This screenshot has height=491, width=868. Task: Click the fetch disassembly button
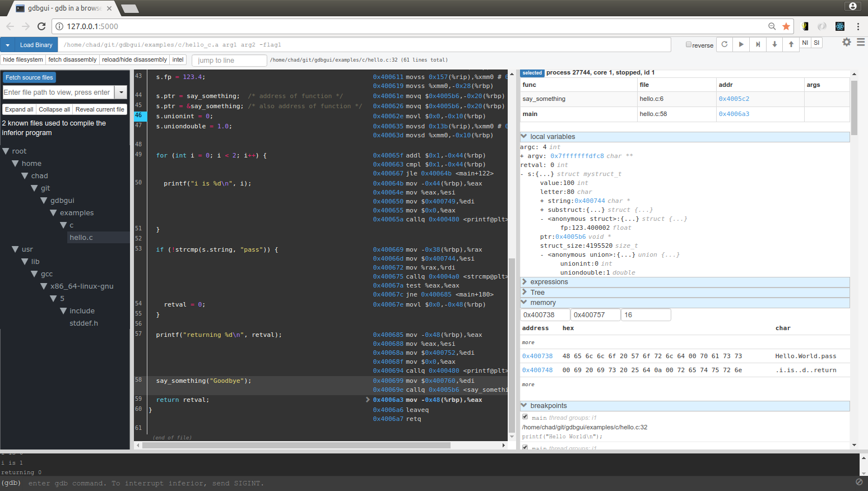point(72,60)
